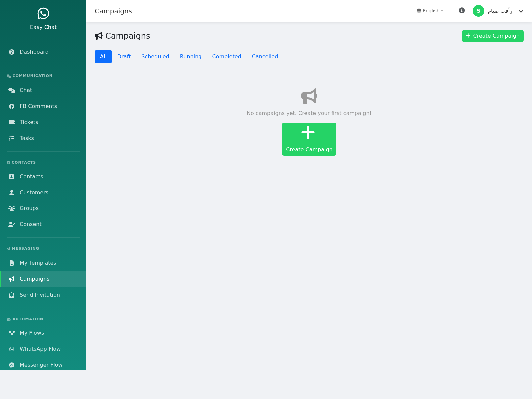
Task: Click the Tasks checklist icon
Action: (x=12, y=138)
